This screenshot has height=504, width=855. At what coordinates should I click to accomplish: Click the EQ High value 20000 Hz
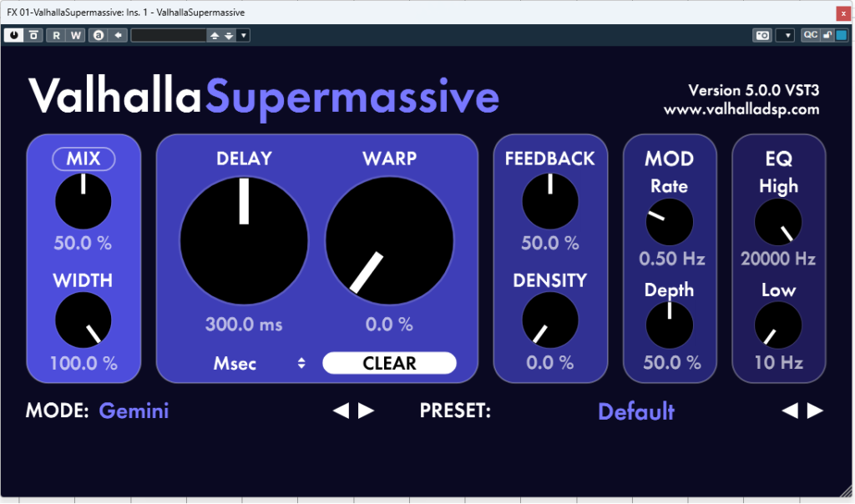[x=778, y=259]
